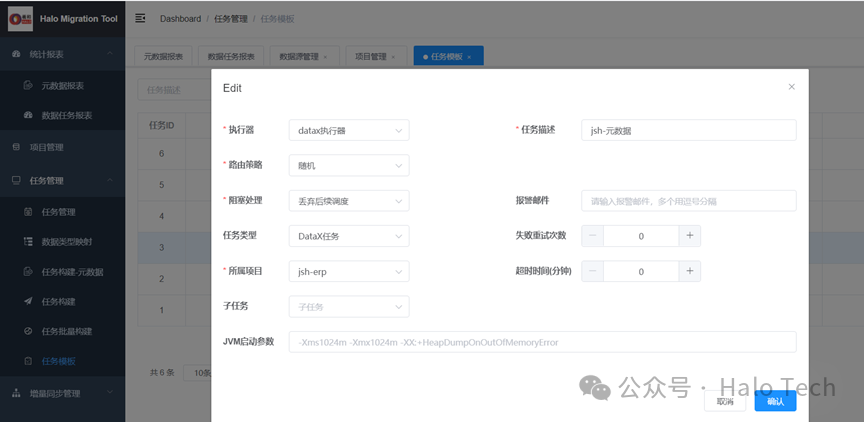
Task: Click the 增量同步管理 tree icon
Action: click(x=16, y=393)
